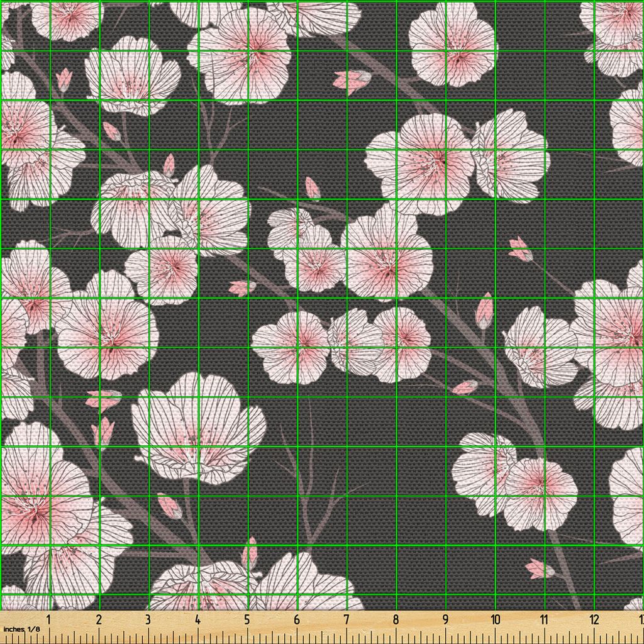Tap the number 8 on the ruler

tap(396, 620)
